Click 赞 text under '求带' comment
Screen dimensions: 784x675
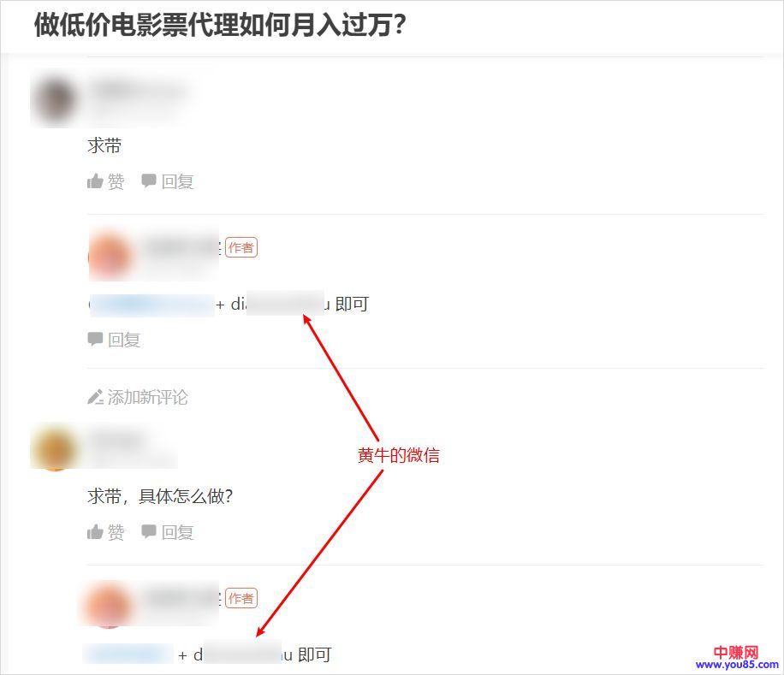[116, 181]
